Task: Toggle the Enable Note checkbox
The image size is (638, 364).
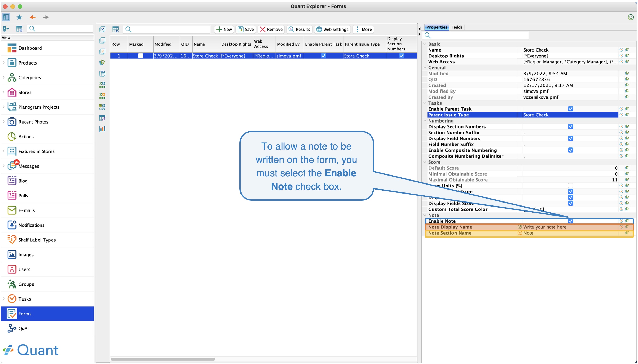Action: 571,221
